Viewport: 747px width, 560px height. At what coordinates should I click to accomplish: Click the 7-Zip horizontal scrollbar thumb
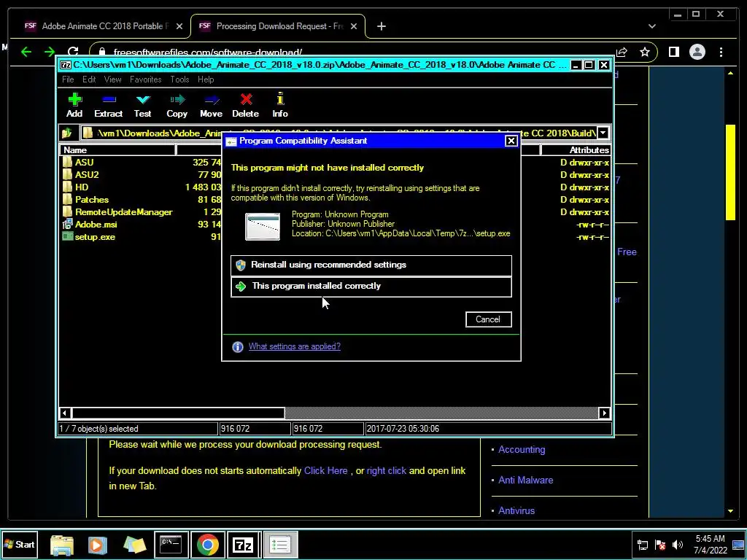178,413
